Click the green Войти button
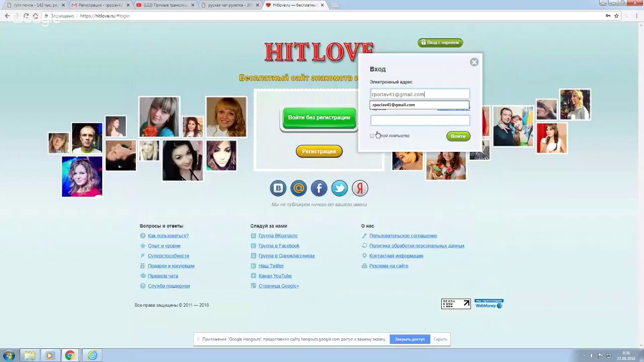 (x=458, y=136)
